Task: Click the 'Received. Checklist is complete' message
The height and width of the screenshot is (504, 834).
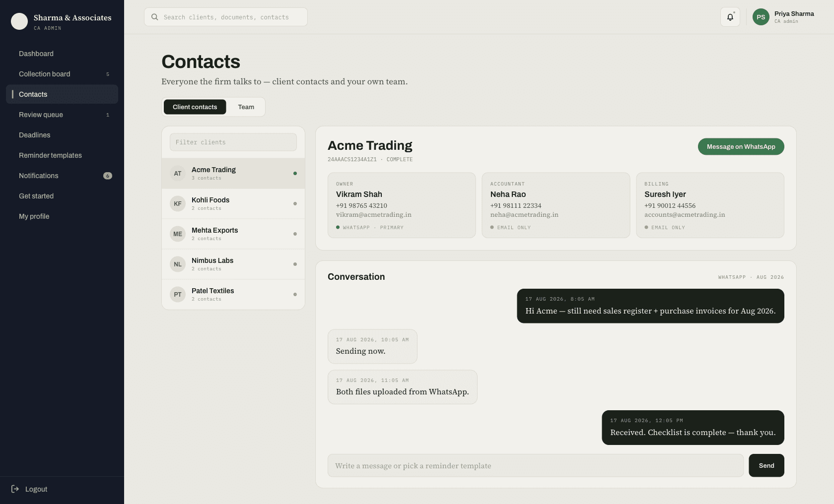Action: 693,428
